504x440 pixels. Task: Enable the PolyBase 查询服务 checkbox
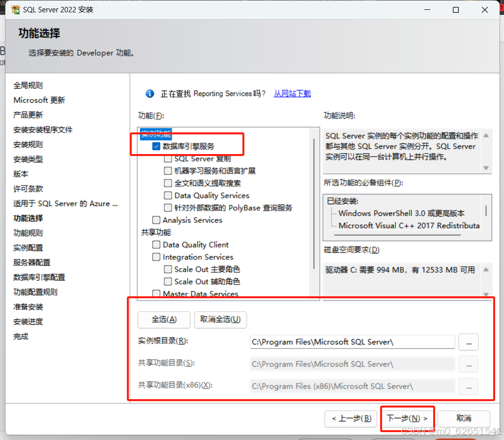coord(168,208)
